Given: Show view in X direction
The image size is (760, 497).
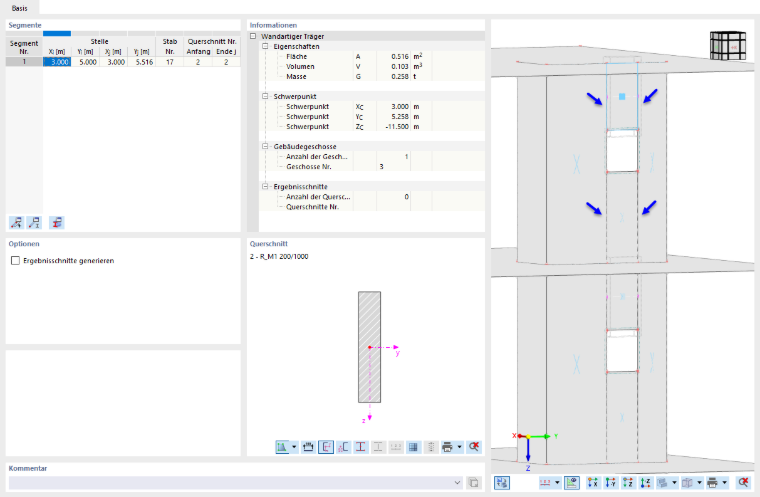Looking at the screenshot, I should point(593,482).
